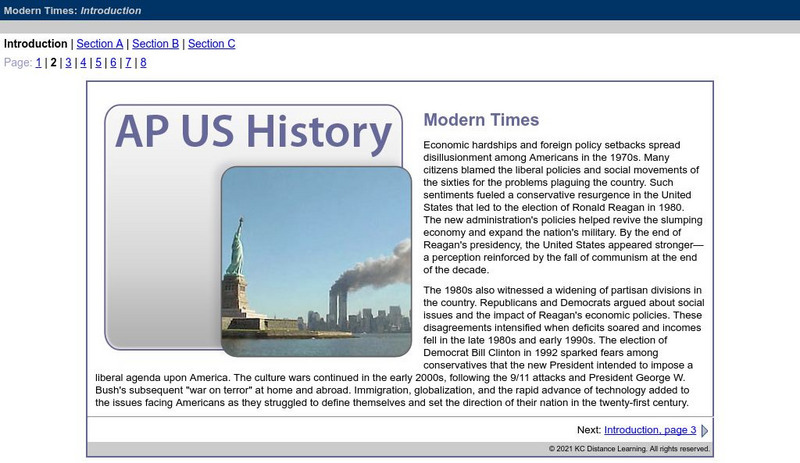Viewport: 800px width, 463px height.
Task: Select the 'Modern Times' heading
Action: 481,119
